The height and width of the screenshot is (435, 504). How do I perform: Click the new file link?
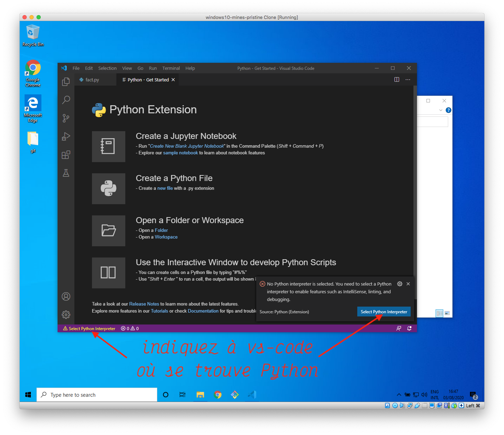pyautogui.click(x=165, y=188)
